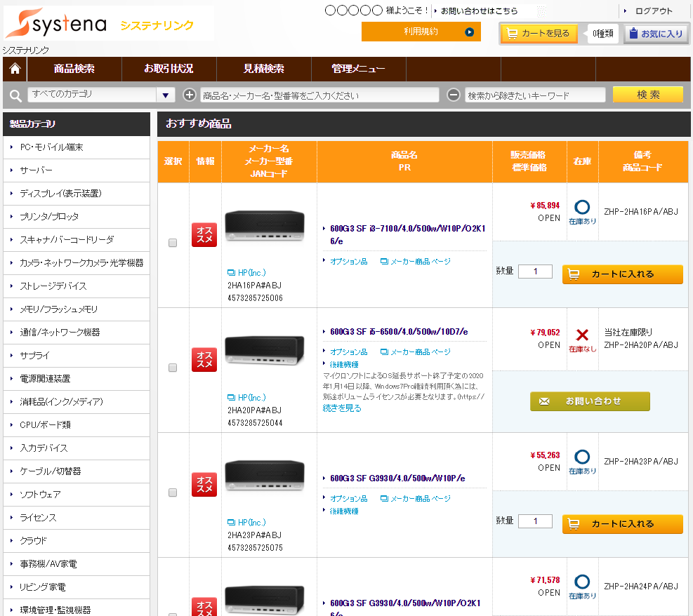Select the checkbox for 2HA20PA#ABJ product
This screenshot has height=616, width=693.
(x=173, y=368)
